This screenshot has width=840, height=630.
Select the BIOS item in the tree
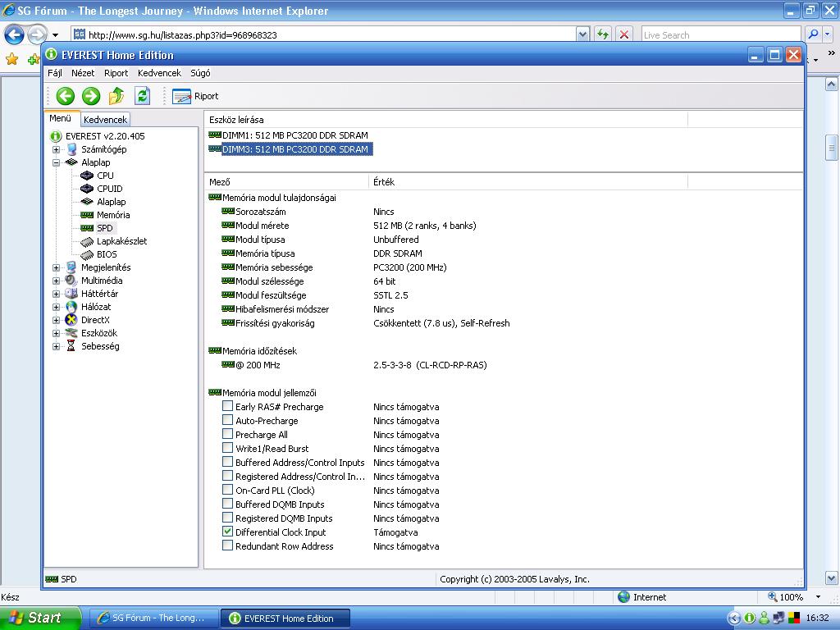point(107,254)
